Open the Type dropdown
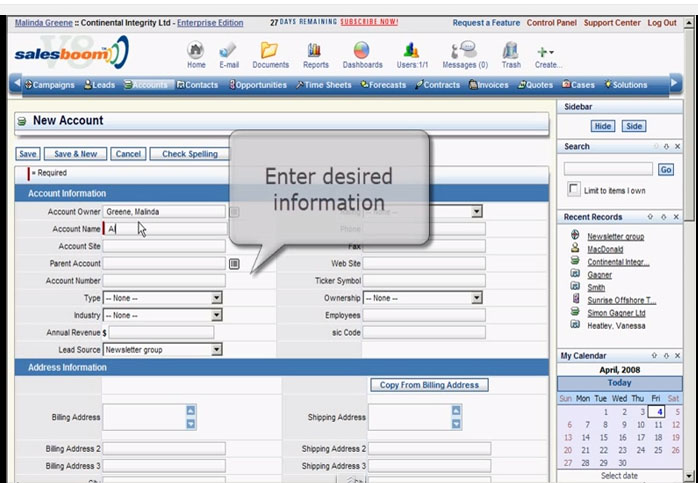 pyautogui.click(x=162, y=298)
